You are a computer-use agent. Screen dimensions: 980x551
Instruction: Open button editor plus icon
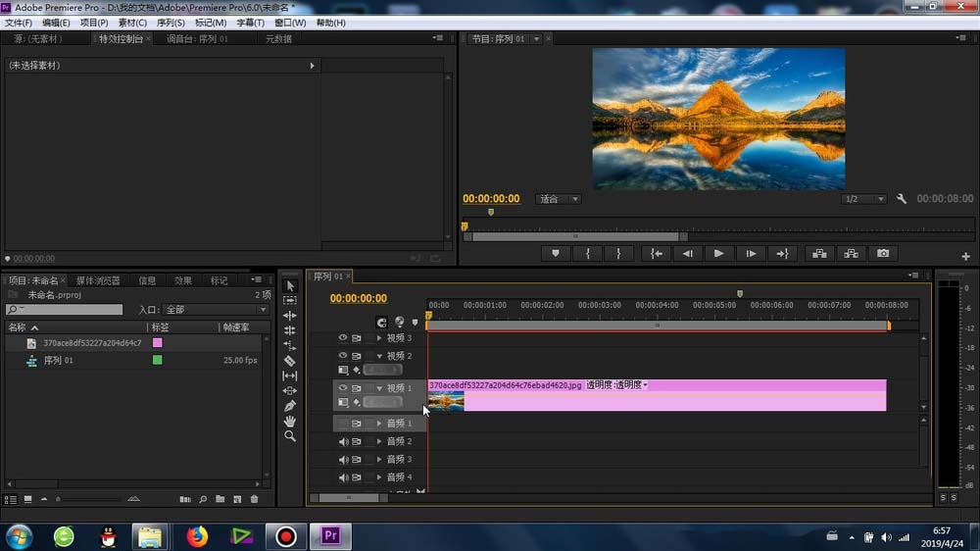(x=965, y=257)
